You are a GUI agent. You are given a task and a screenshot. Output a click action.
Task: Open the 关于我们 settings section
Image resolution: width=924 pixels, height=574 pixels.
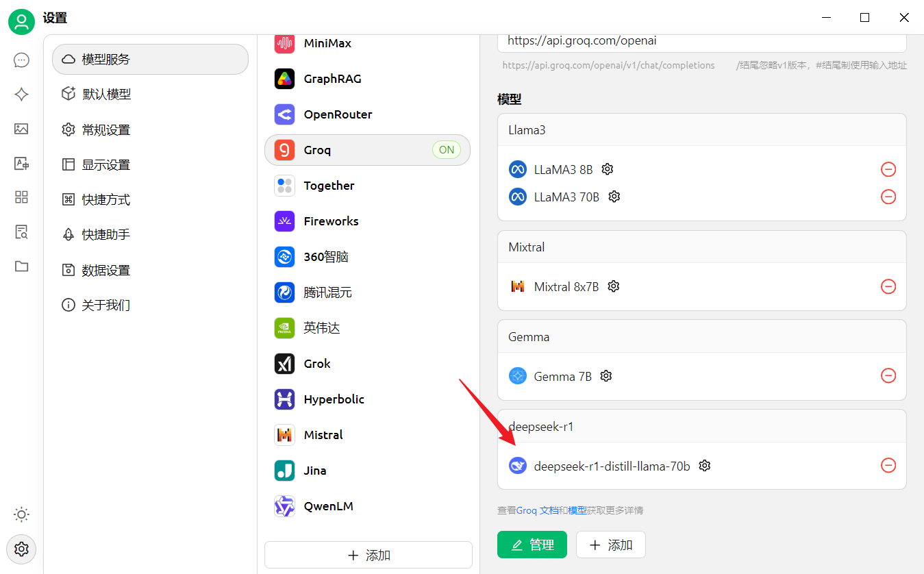click(150, 305)
